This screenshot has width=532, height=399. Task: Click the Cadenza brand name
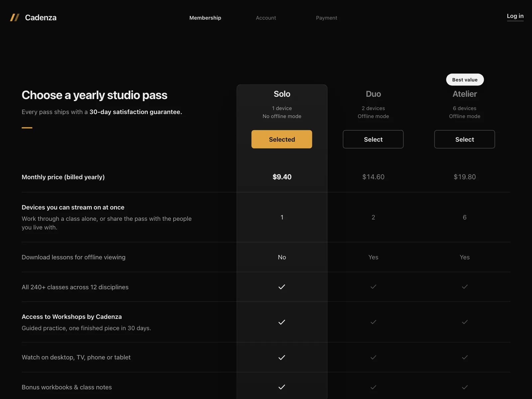[x=41, y=18]
